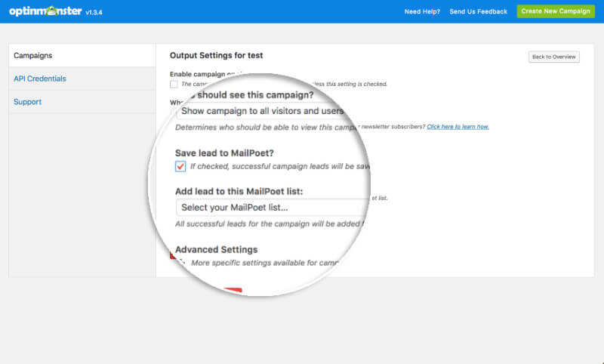The height and width of the screenshot is (364, 604).
Task: Click the 'Advanced Settings' label
Action: tap(216, 250)
